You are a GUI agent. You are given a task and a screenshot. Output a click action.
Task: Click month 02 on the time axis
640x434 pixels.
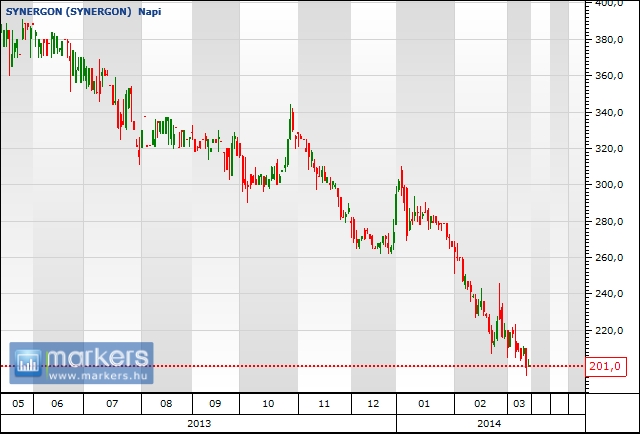(x=480, y=404)
